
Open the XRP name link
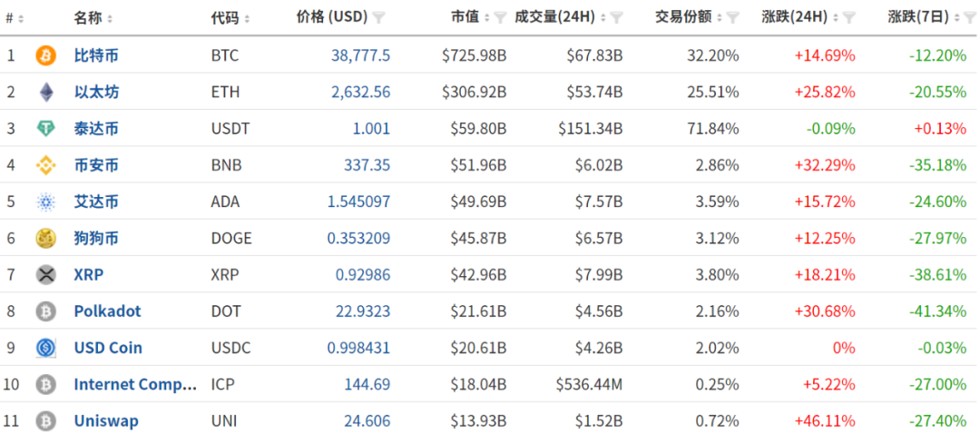pos(89,274)
